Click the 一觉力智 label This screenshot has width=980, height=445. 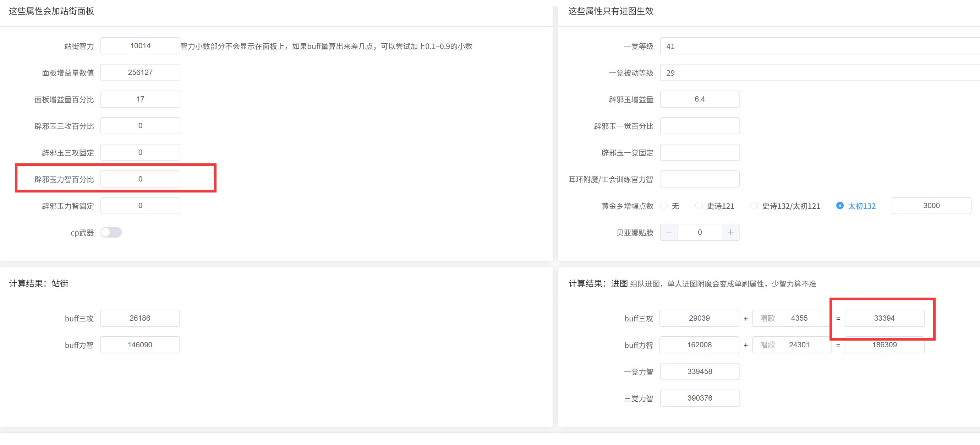click(x=639, y=372)
